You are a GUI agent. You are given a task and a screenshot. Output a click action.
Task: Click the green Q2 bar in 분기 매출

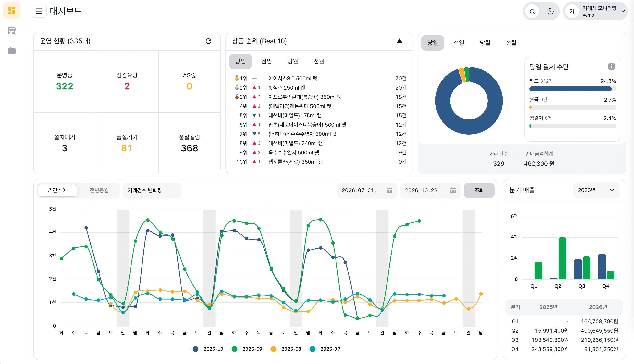coord(562,258)
